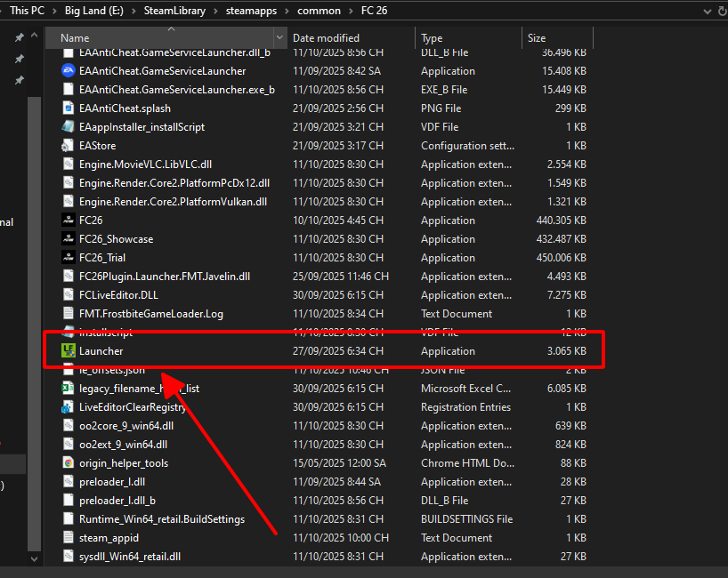Sort files by the Date modified column

click(x=326, y=38)
